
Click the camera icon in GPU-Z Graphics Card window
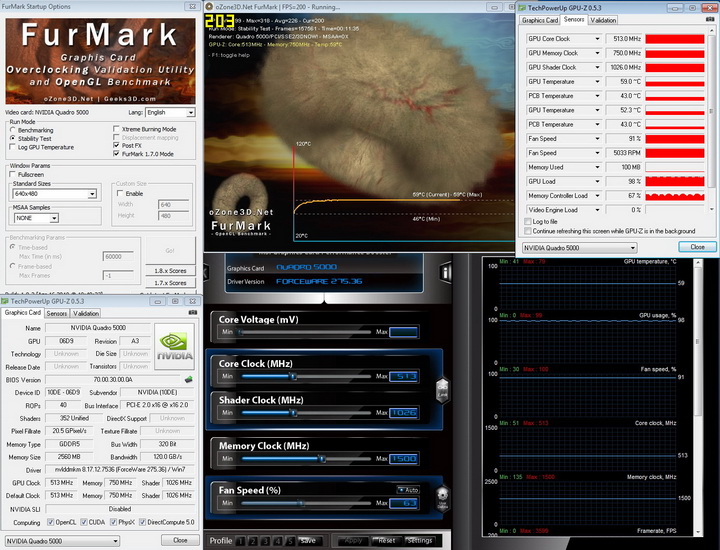point(193,313)
